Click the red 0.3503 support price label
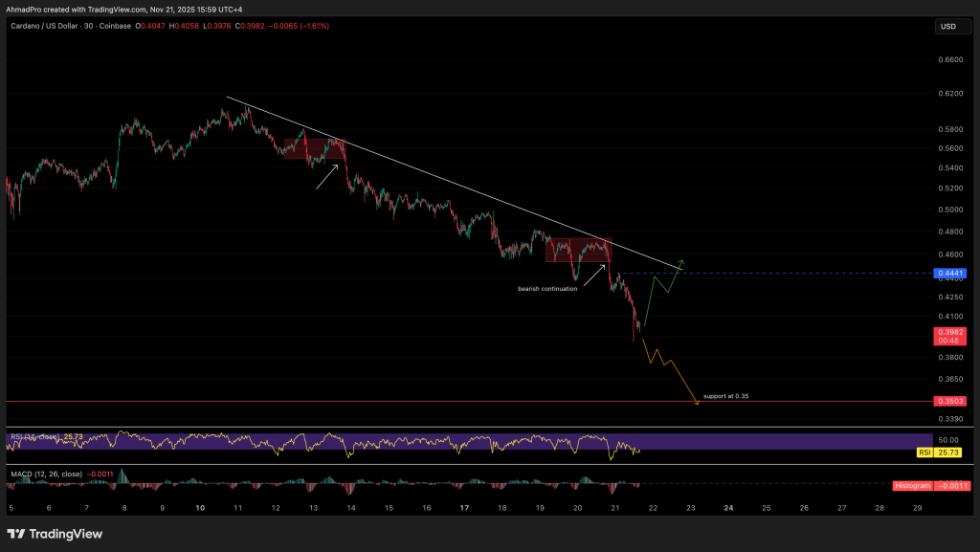 (950, 402)
